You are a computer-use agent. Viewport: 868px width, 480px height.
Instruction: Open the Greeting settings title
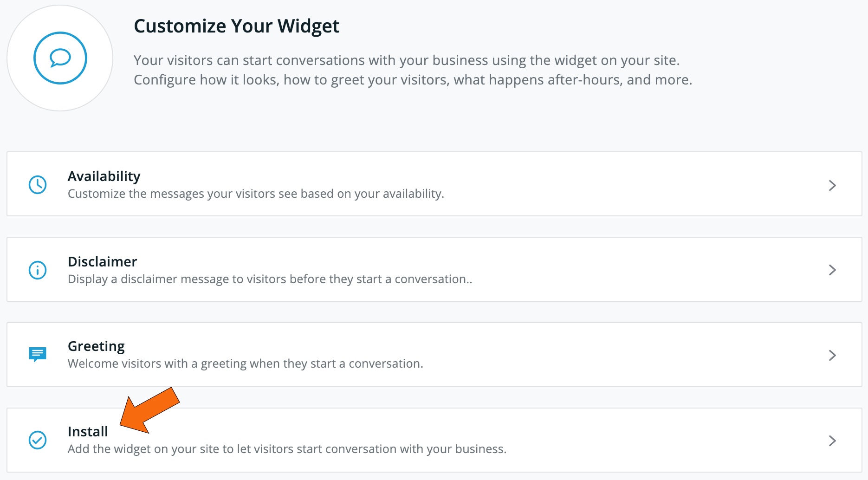pos(96,346)
